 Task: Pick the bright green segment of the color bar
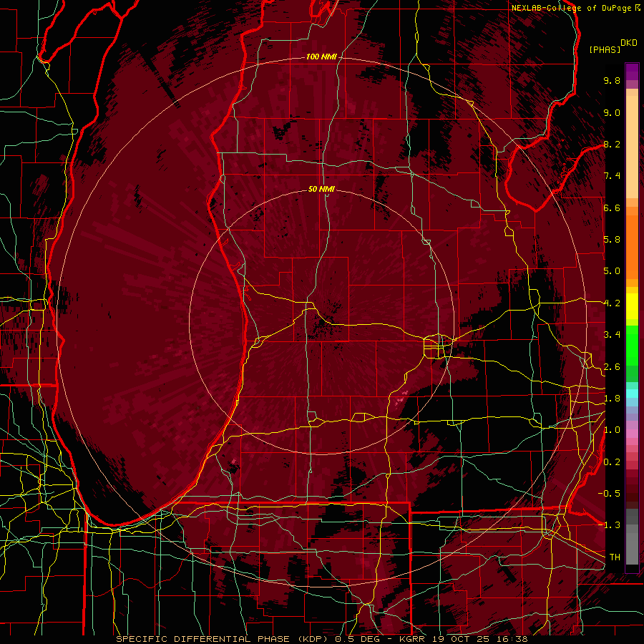(x=632, y=345)
